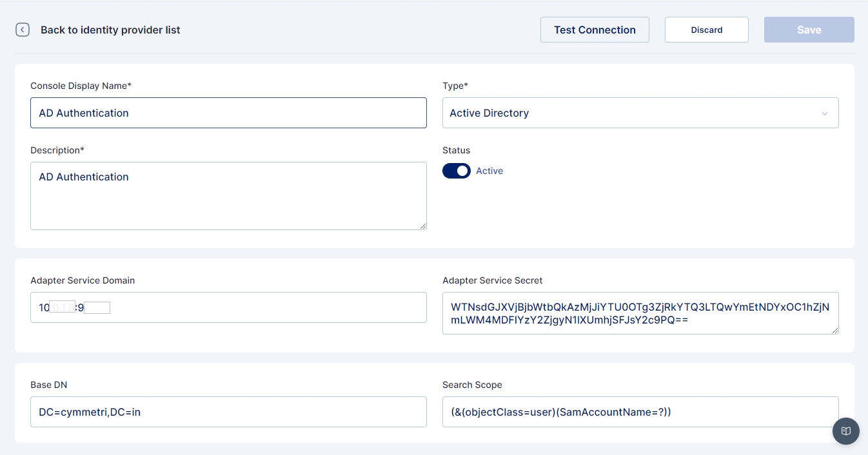Image resolution: width=868 pixels, height=455 pixels.
Task: Focus the Console Display Name field
Action: tap(228, 113)
